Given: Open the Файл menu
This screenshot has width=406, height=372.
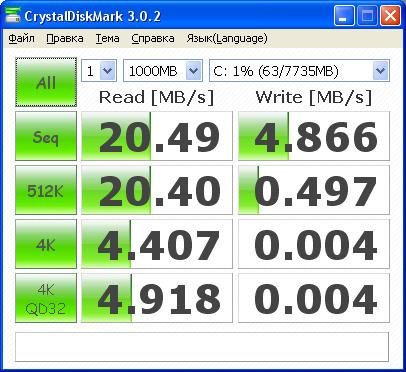Looking at the screenshot, I should pos(21,38).
